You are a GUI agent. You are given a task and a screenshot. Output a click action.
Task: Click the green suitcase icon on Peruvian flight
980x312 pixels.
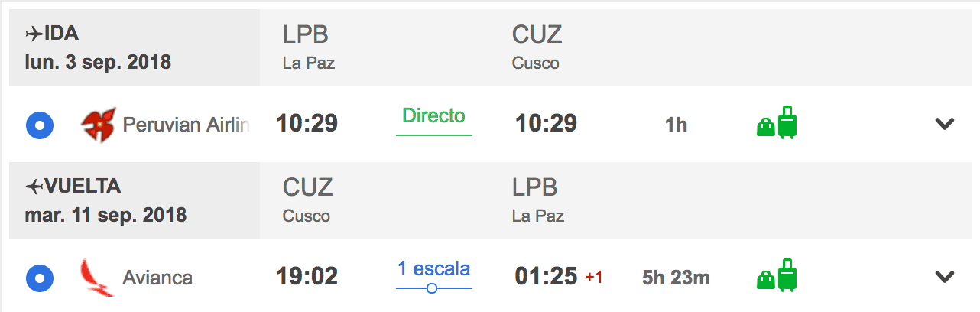[787, 122]
